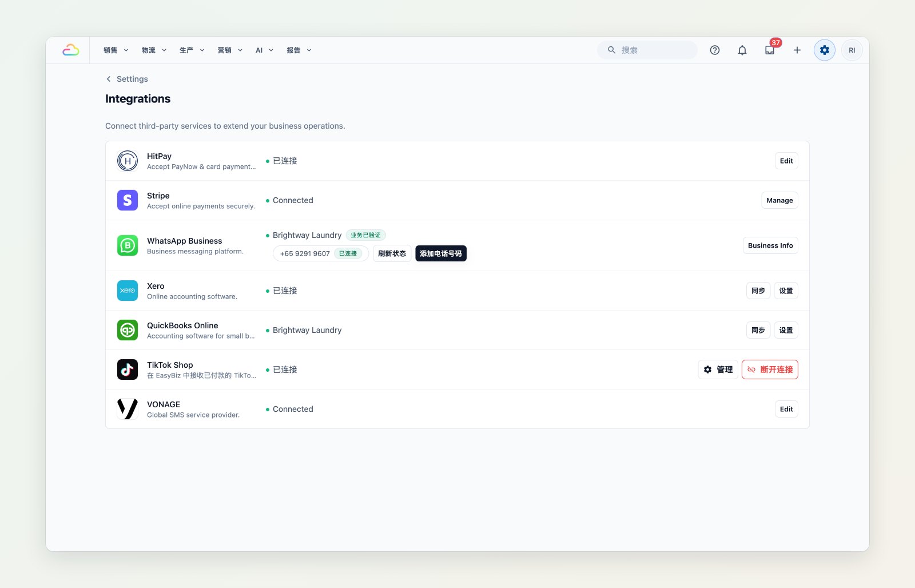Click Brightway Laundry in QuickBooks row
This screenshot has height=588, width=915.
click(307, 330)
